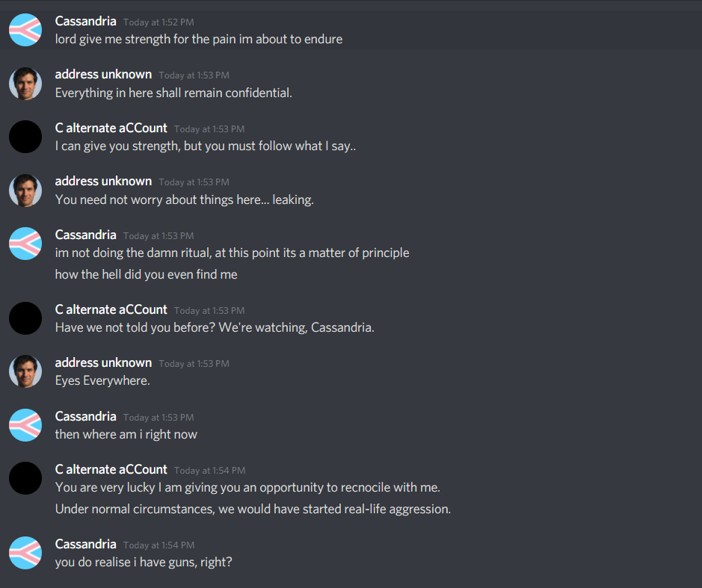Screen dimensions: 702x588
Task: Click address unknown's avatar beside the confidential message
Action: pos(25,84)
